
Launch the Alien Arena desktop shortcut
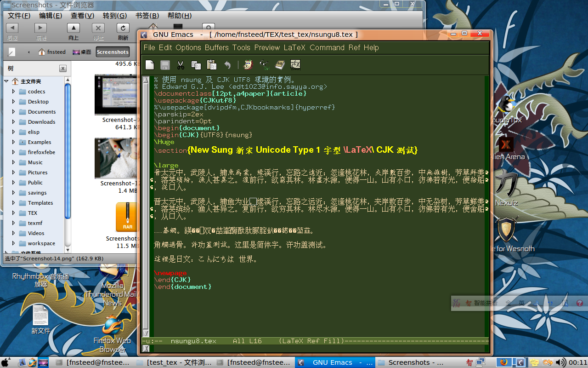click(x=507, y=148)
